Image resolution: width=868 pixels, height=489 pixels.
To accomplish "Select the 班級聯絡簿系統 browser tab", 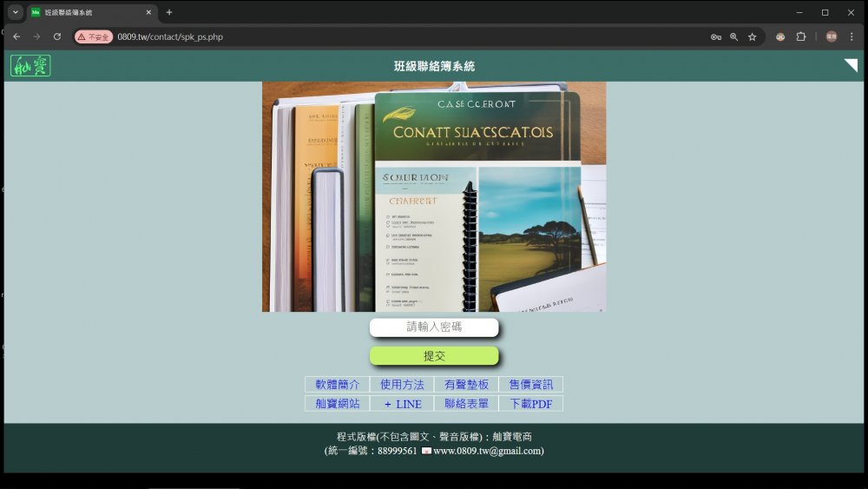I will [x=87, y=12].
